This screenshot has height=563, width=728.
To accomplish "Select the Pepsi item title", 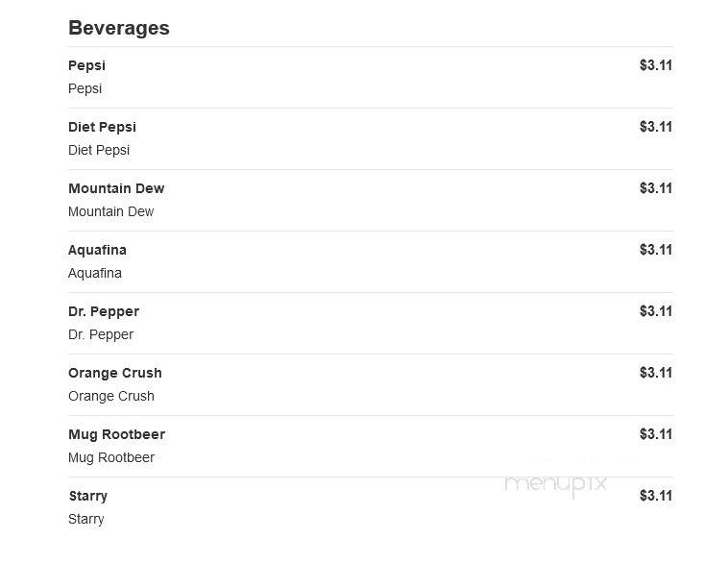I will point(86,66).
